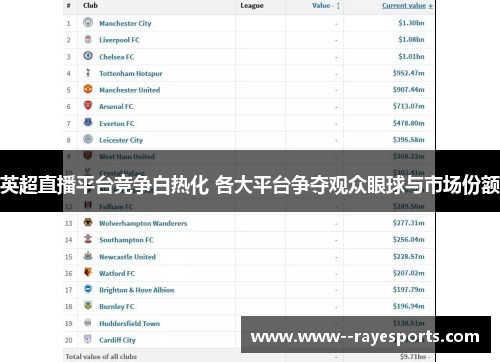
Task: Open the Tottenham Hotspur club link
Action: pyautogui.click(x=131, y=73)
